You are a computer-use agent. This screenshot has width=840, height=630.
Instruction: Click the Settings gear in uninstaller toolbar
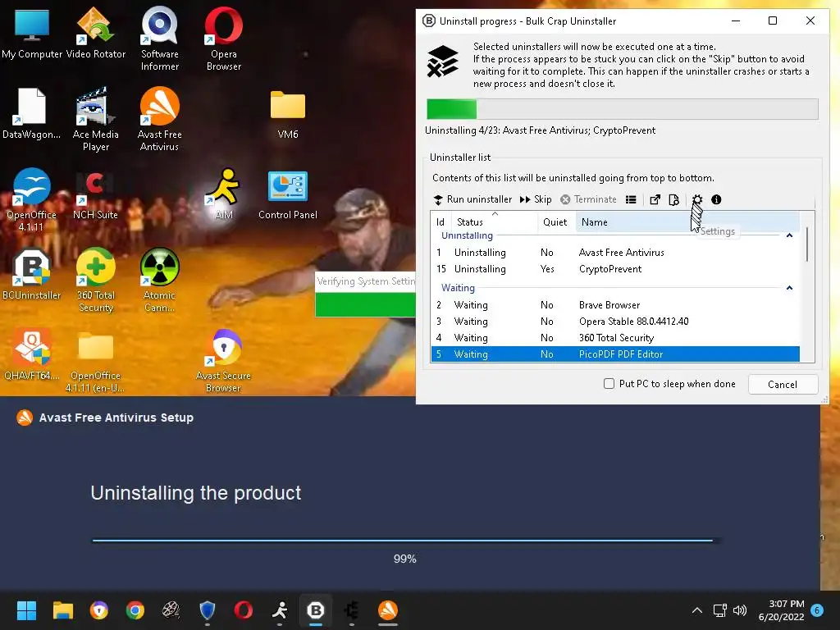click(697, 199)
